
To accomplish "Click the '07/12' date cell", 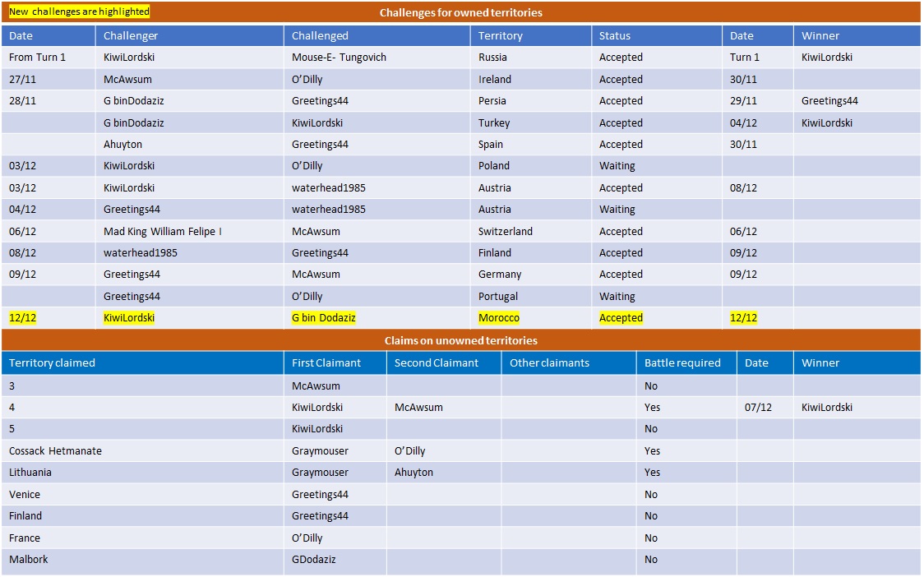I will (756, 408).
